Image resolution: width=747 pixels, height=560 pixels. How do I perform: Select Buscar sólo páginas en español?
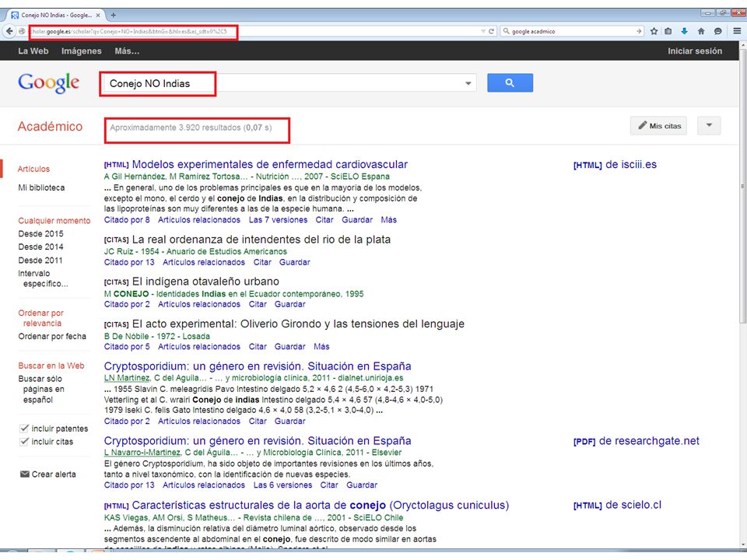pyautogui.click(x=41, y=389)
